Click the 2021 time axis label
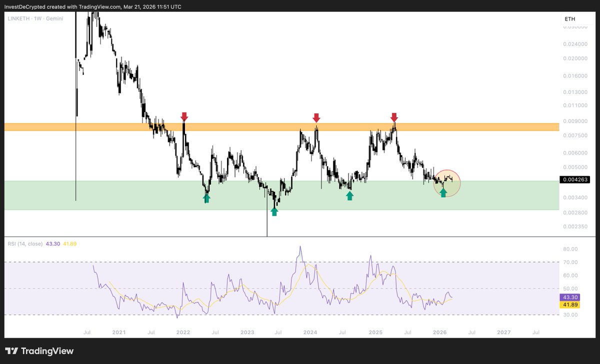600x364 pixels. pos(118,332)
